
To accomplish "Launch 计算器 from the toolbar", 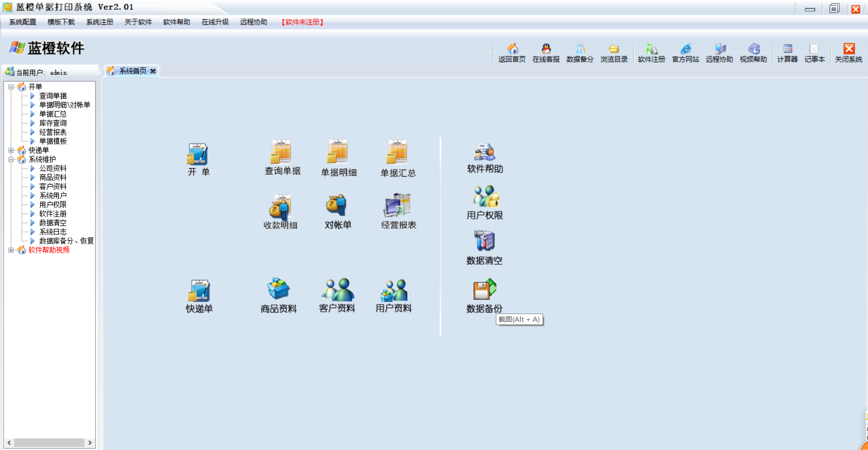I will point(787,53).
